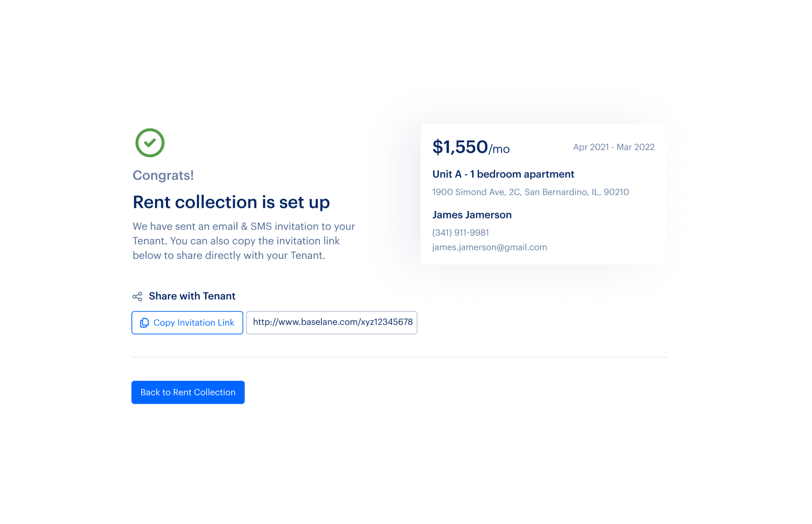Click tenant name James Jamerson
This screenshot has height=524, width=812.
tap(472, 215)
